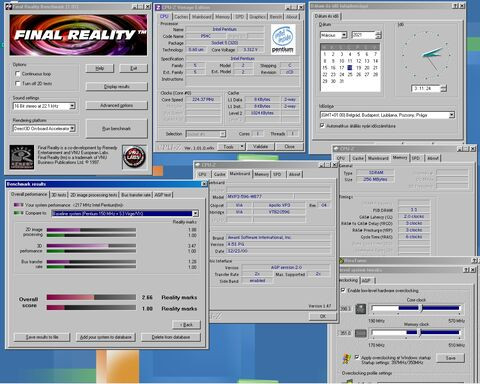Screen dimensions: 480x384
Task: Click the Final Reality title bar icon
Action: pos(9,7)
